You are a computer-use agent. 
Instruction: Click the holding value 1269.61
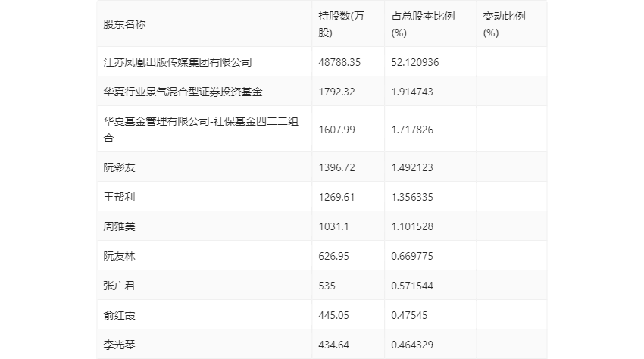[x=336, y=197]
